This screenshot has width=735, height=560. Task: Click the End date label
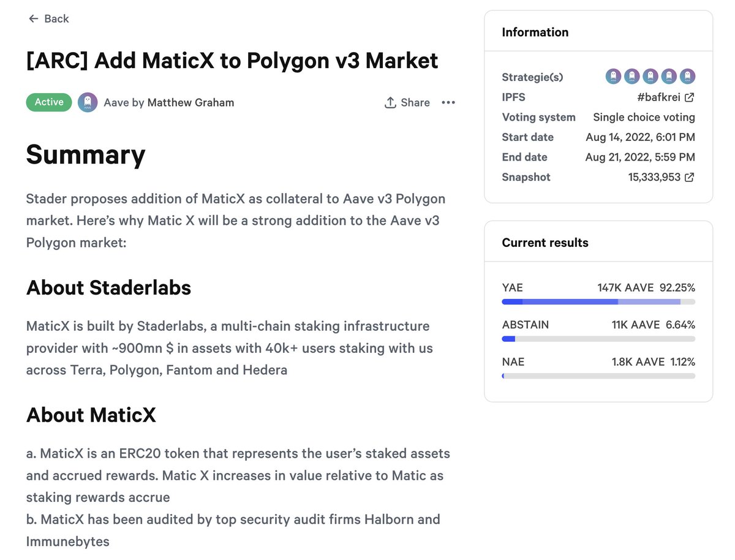[524, 157]
